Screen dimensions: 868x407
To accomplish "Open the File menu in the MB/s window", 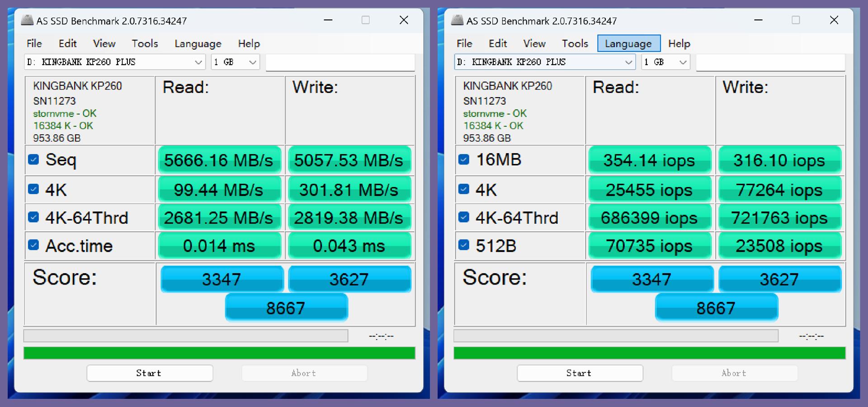I will (34, 43).
